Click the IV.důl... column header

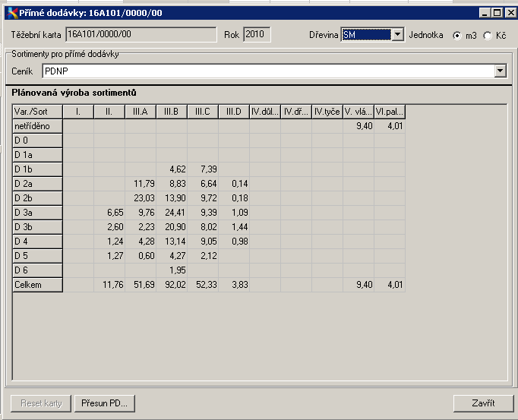tap(265, 112)
